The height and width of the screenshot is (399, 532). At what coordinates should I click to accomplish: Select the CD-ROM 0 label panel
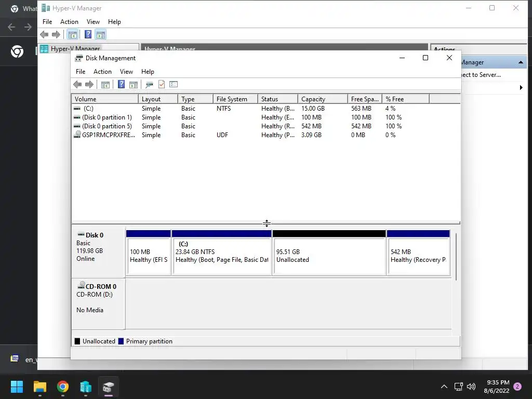point(98,303)
